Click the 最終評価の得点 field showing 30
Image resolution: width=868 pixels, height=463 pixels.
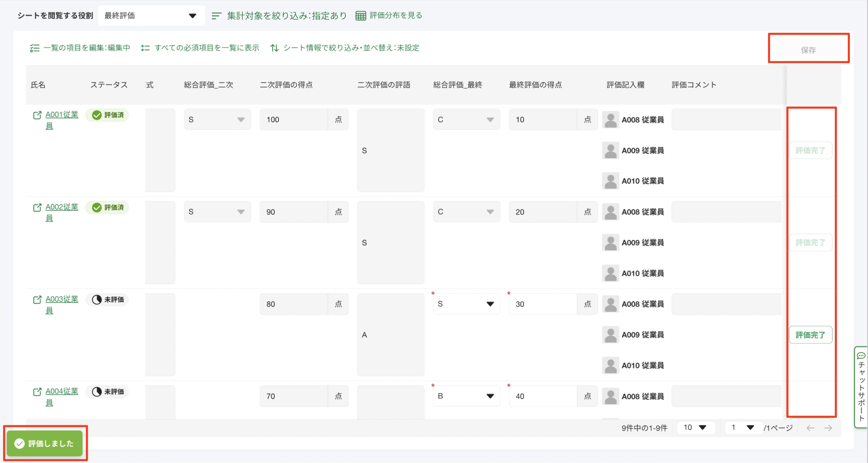(543, 304)
